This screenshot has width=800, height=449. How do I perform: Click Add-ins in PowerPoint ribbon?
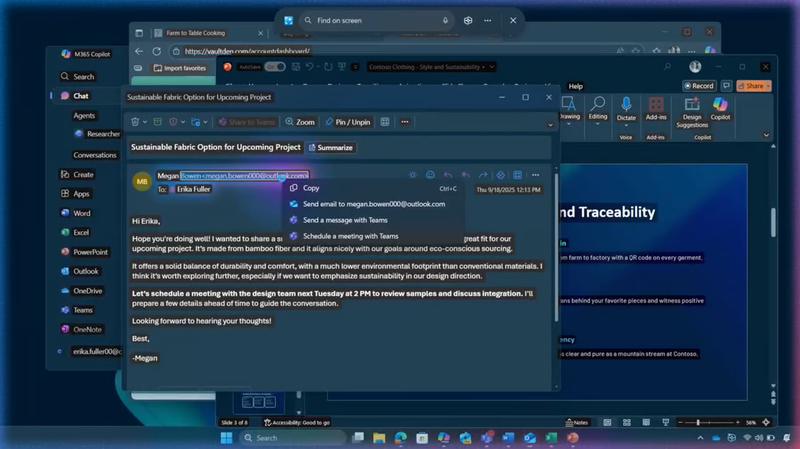point(656,109)
